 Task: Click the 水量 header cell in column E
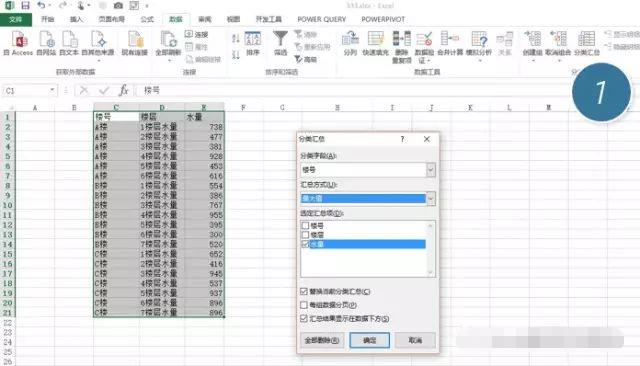click(x=204, y=117)
